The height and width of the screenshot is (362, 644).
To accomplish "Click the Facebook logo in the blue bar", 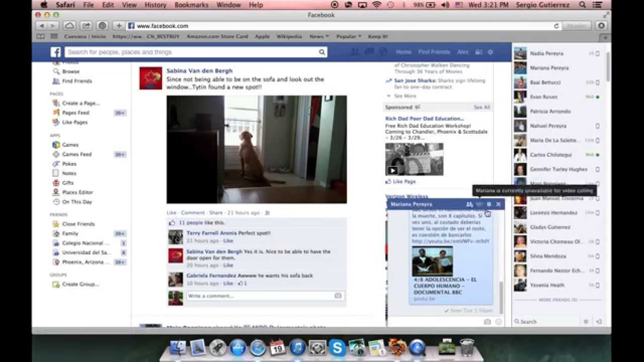I will (55, 52).
